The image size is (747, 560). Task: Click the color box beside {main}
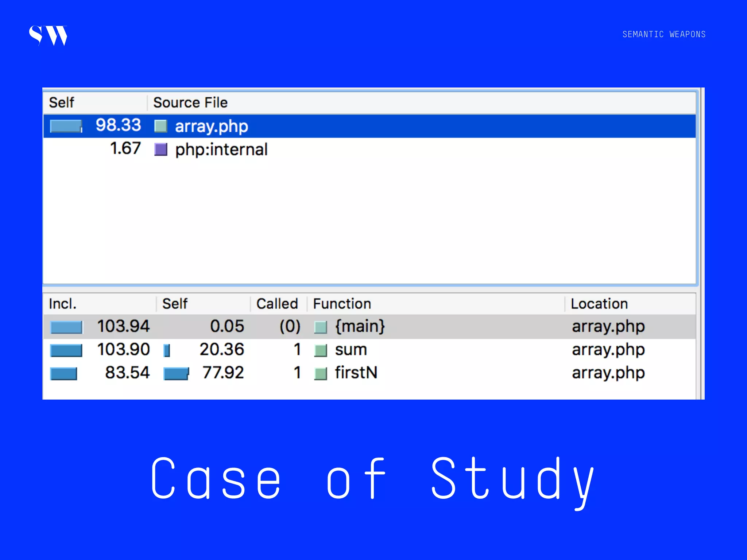pyautogui.click(x=321, y=327)
